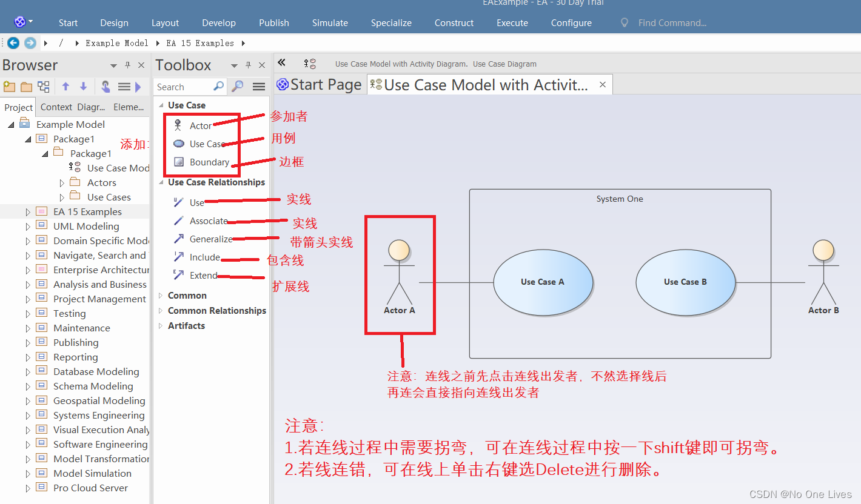Switch to the Diagram tab in Browser

pos(92,107)
